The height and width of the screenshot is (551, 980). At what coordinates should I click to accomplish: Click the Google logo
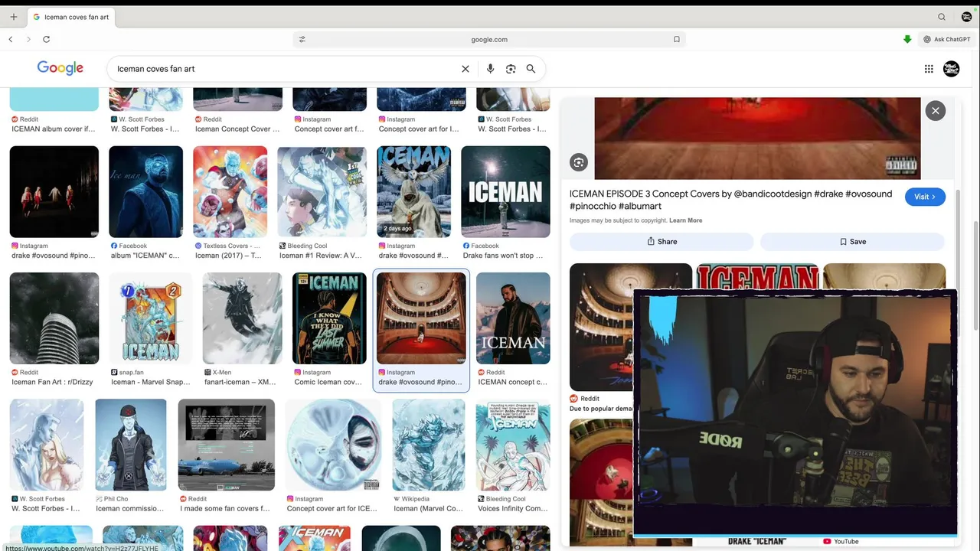pyautogui.click(x=60, y=68)
